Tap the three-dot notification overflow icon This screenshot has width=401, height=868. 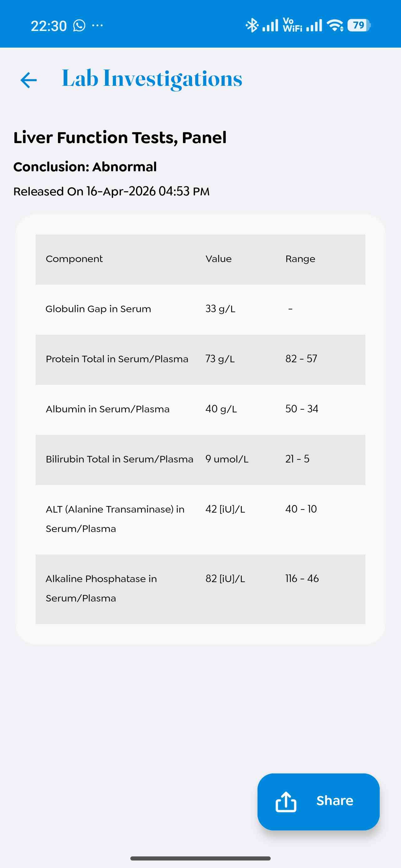pyautogui.click(x=97, y=26)
